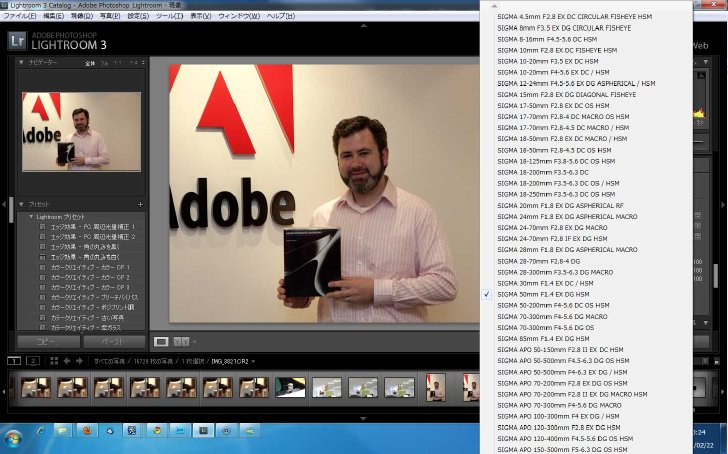Set navigator zoom to 1:4

coord(133,63)
